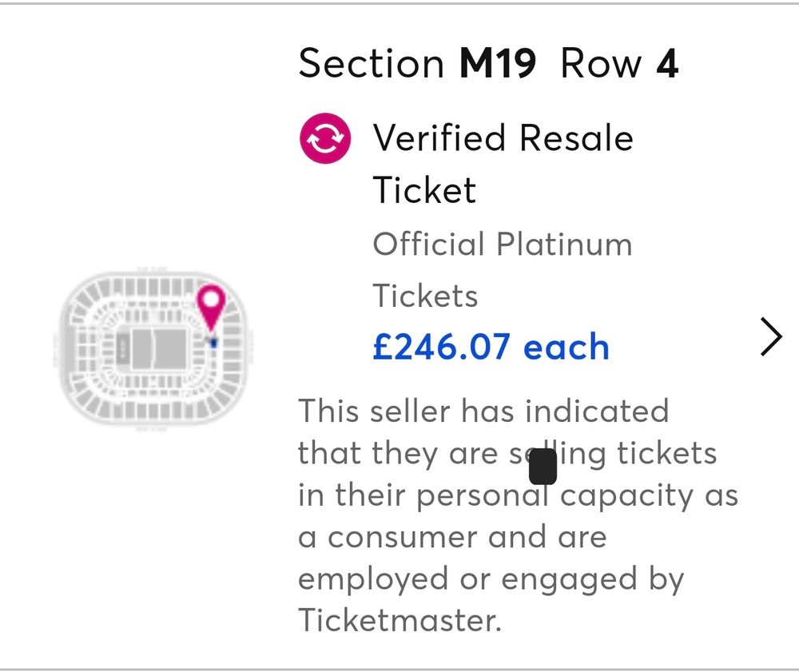Click the word "Ticketmaster." in the disclaimer
Viewport: 799px width, 672px height.
(x=399, y=620)
